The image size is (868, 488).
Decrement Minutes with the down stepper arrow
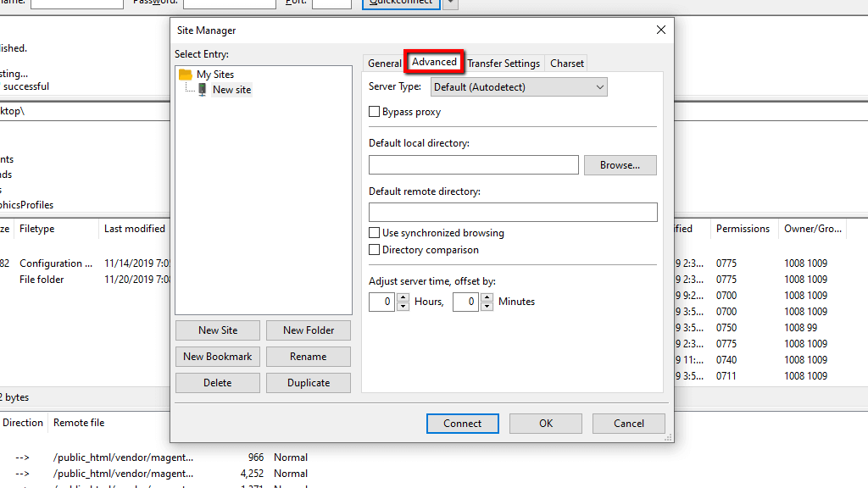click(487, 305)
